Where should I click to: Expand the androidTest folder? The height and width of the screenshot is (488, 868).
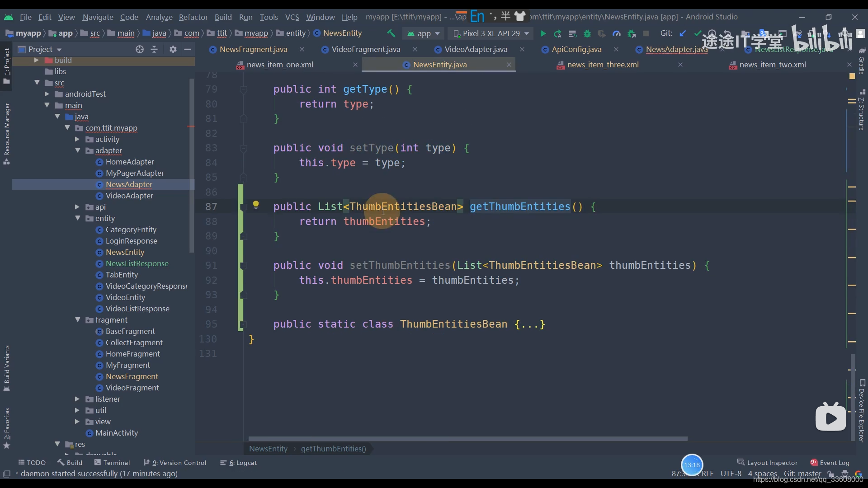[x=47, y=94]
